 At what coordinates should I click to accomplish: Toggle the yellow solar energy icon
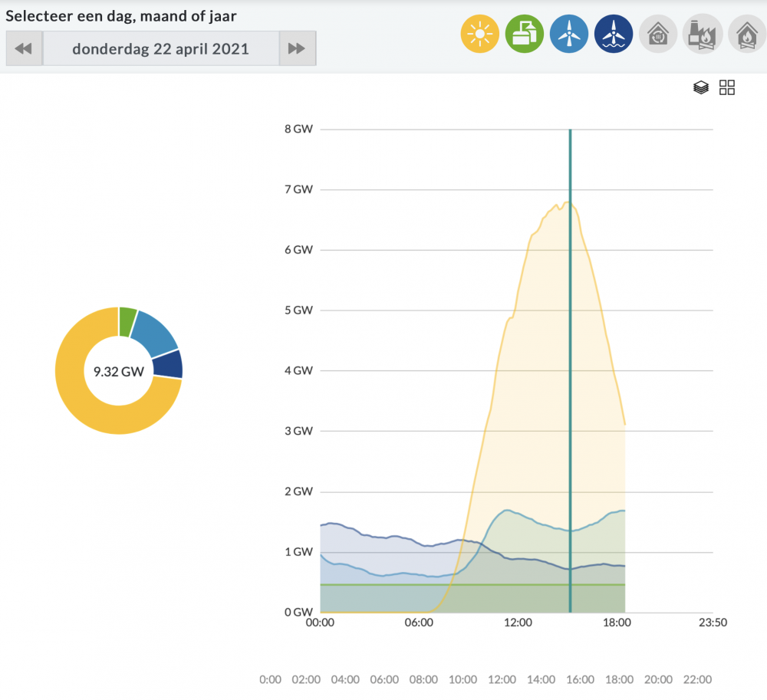[x=479, y=34]
